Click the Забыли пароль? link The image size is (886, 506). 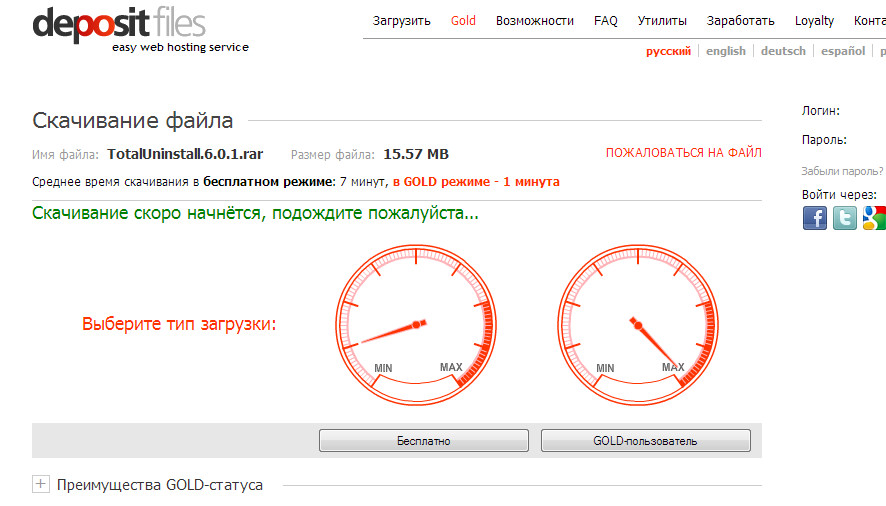click(841, 171)
